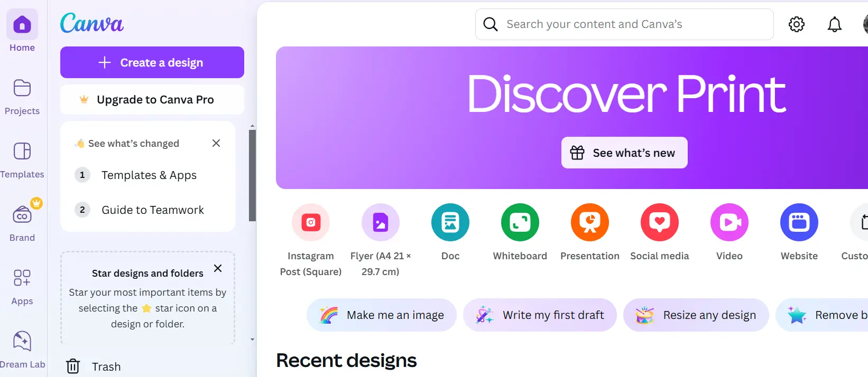Open the Trash folder
The image size is (868, 377).
point(94,366)
